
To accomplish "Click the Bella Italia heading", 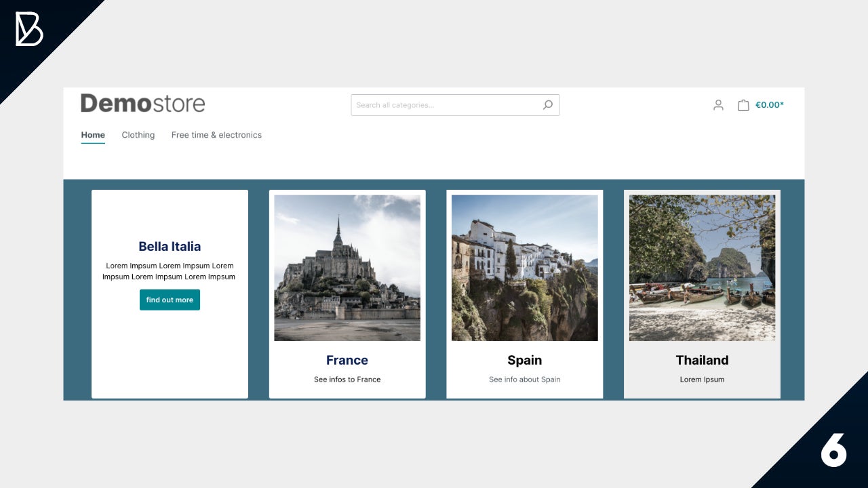I will coord(170,247).
